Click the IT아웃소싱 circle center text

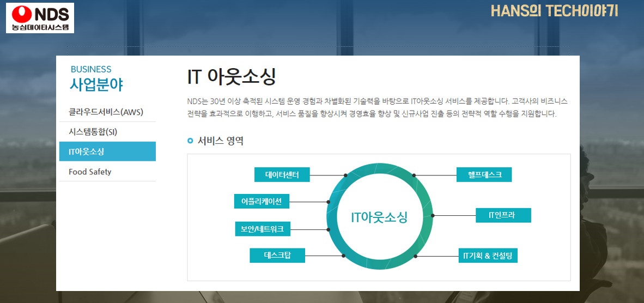[x=379, y=217]
